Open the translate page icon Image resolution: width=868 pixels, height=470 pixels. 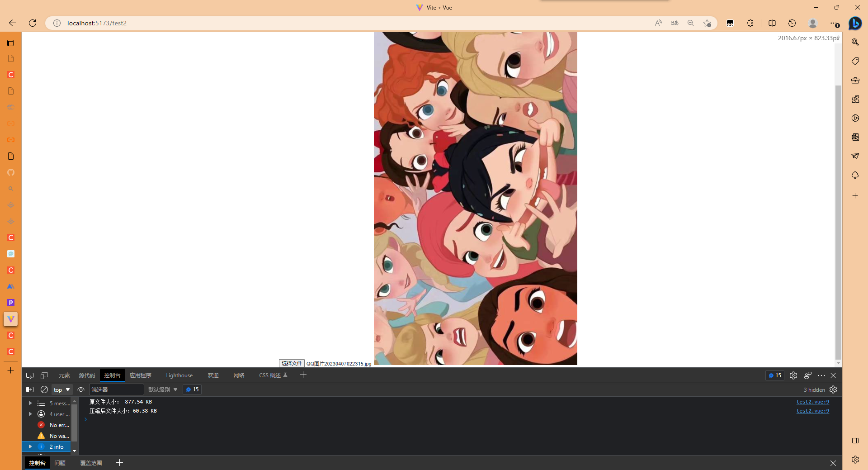click(675, 23)
